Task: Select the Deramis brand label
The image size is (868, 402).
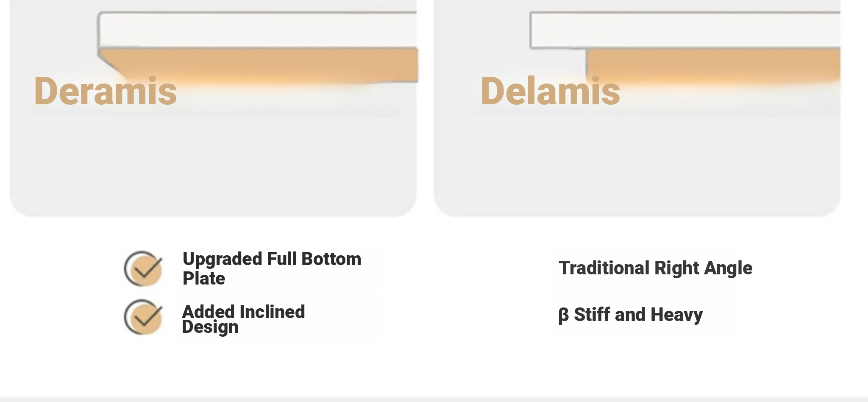Action: pyautogui.click(x=105, y=91)
